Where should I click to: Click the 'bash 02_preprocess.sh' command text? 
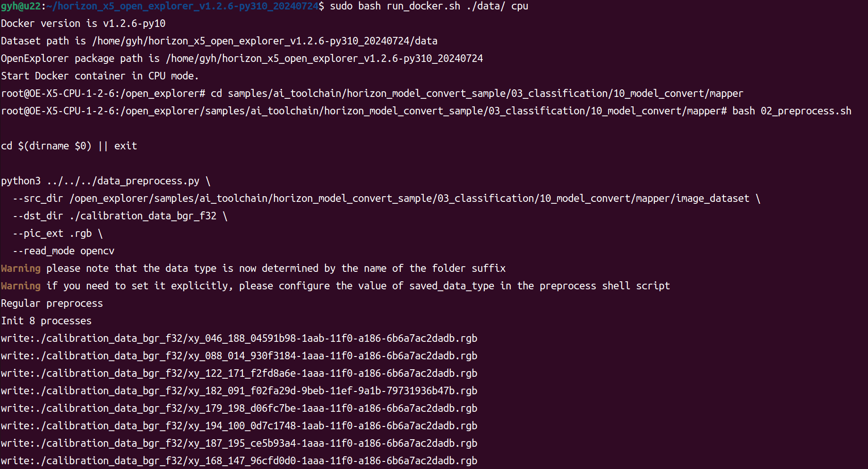[791, 111]
